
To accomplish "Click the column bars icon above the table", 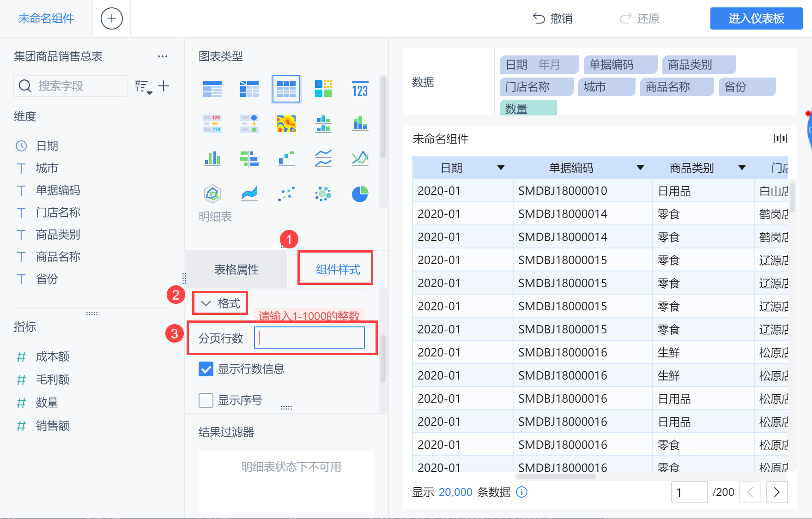I will click(x=781, y=139).
